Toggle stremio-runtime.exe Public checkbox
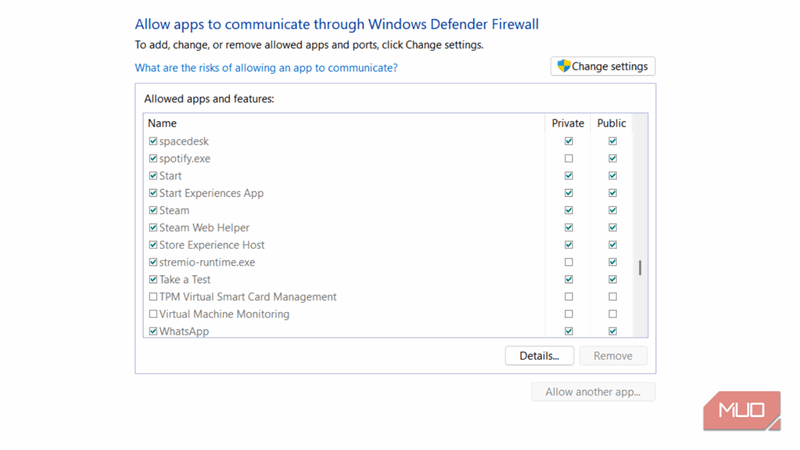800x450 pixels. 612,262
